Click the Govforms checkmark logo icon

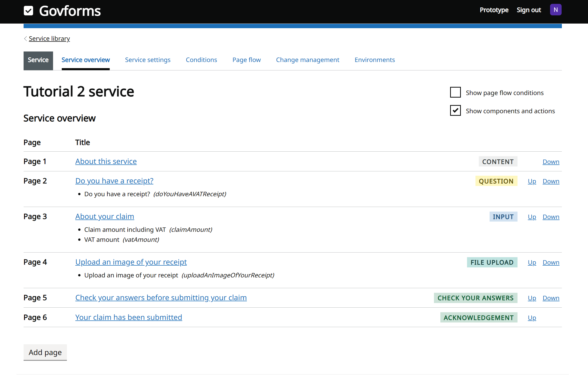(28, 11)
